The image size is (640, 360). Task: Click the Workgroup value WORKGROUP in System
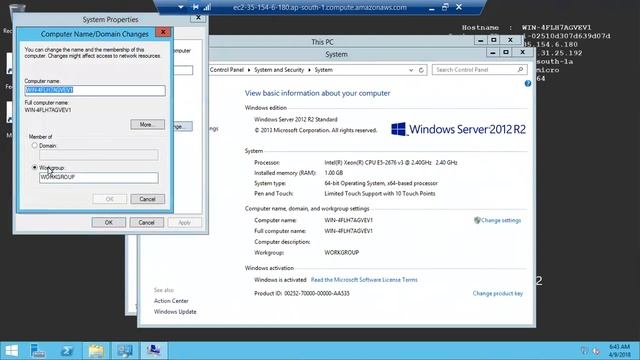[x=342, y=253]
